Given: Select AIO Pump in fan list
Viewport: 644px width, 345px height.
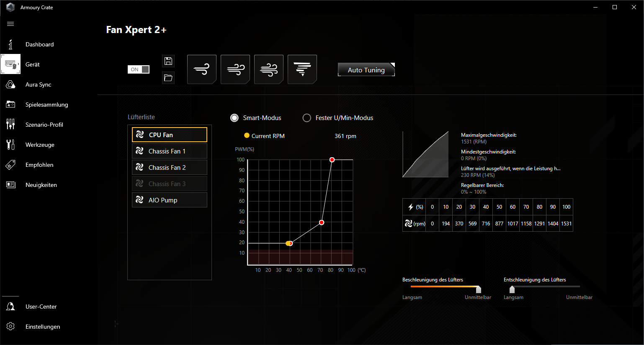Looking at the screenshot, I should [x=170, y=200].
